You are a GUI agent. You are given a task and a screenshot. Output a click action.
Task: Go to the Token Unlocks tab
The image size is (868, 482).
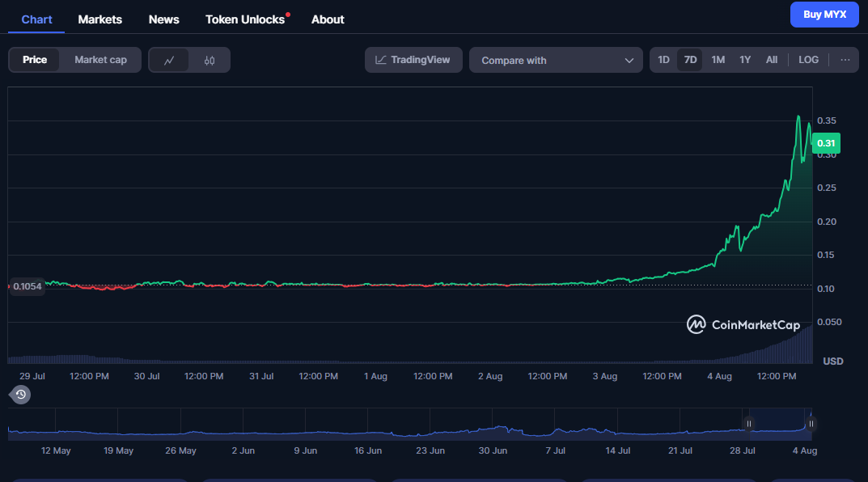tap(245, 19)
